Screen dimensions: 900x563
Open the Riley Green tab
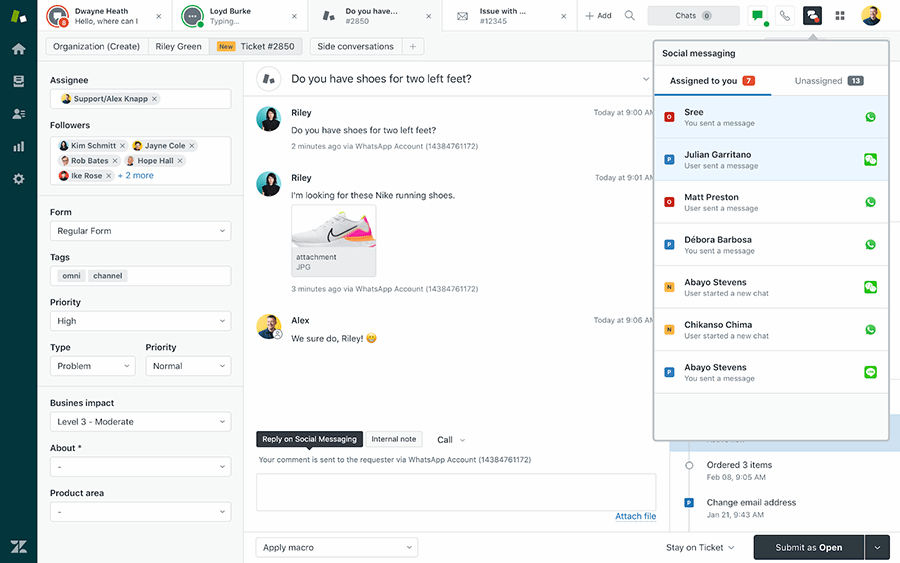click(179, 46)
